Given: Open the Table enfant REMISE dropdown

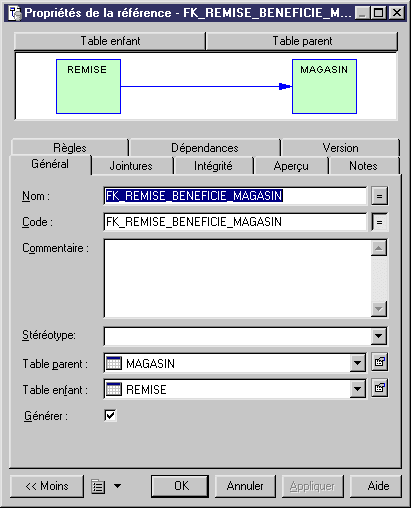Looking at the screenshot, I should pos(358,389).
